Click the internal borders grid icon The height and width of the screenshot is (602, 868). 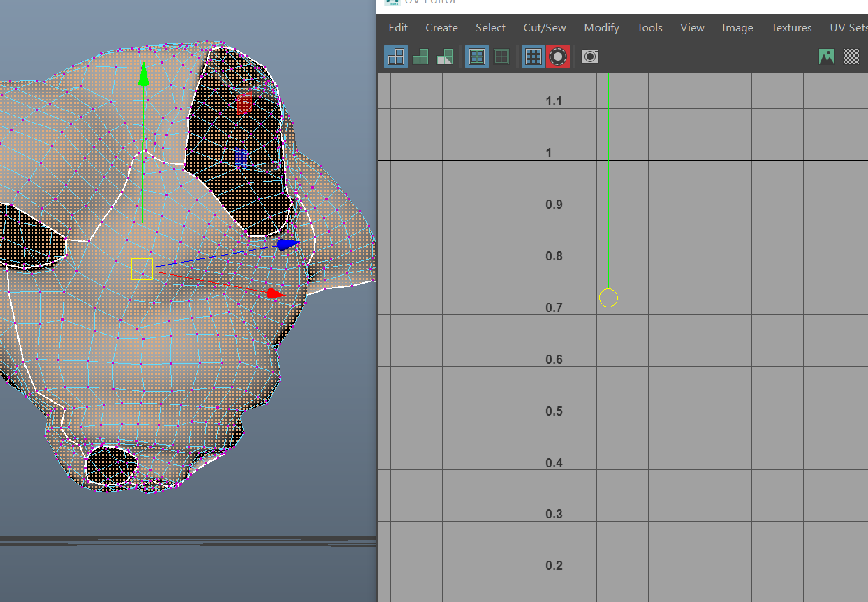[501, 57]
